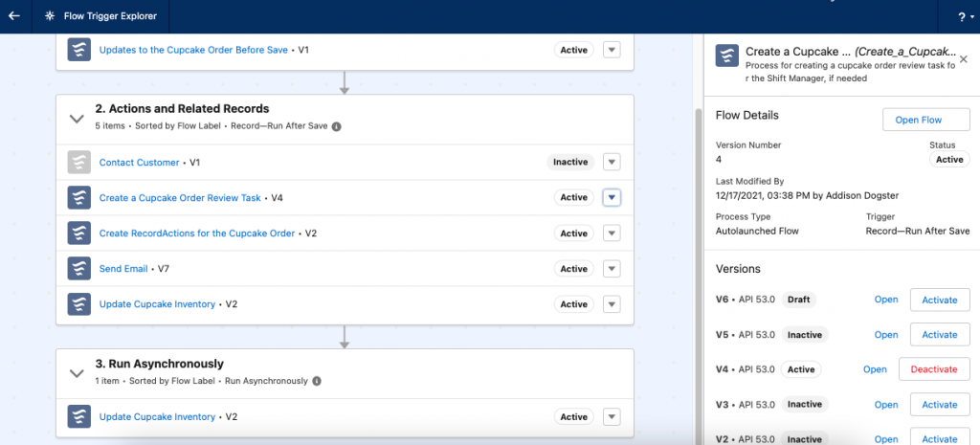Click the Open Flow button
The width and height of the screenshot is (980, 445).
pos(925,120)
